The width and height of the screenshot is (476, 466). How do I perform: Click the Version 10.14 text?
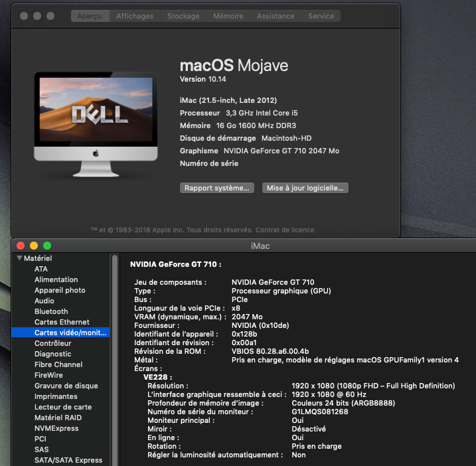click(x=202, y=79)
